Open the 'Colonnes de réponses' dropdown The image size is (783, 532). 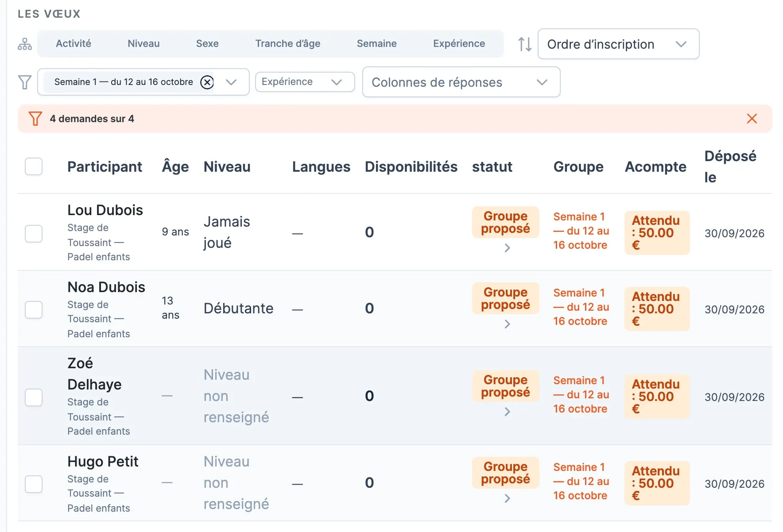461,82
